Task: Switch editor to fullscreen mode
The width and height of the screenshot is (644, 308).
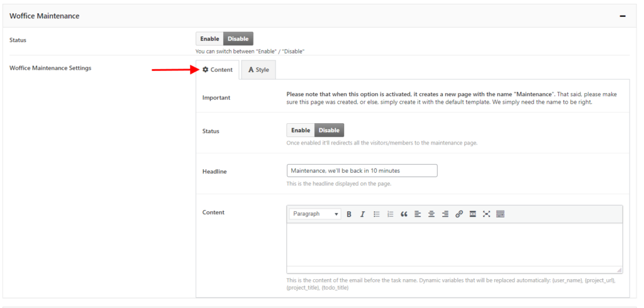Action: tap(487, 214)
